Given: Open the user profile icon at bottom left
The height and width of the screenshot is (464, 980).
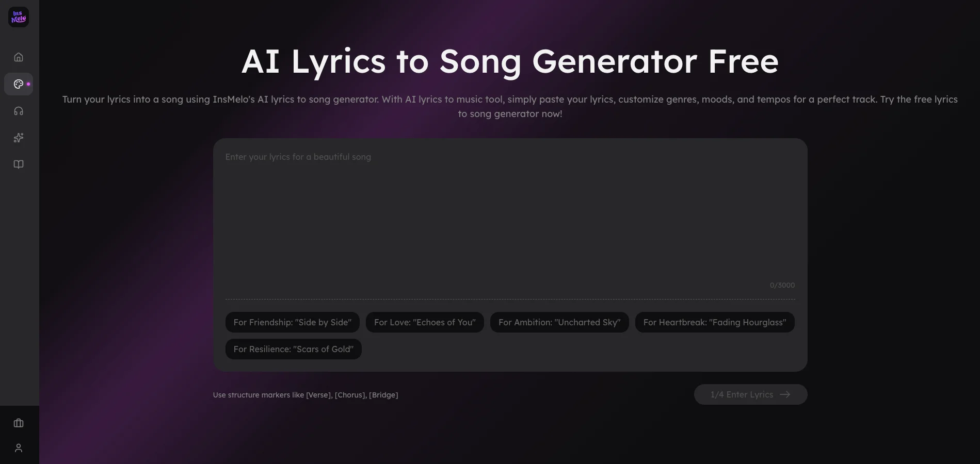Looking at the screenshot, I should tap(19, 448).
